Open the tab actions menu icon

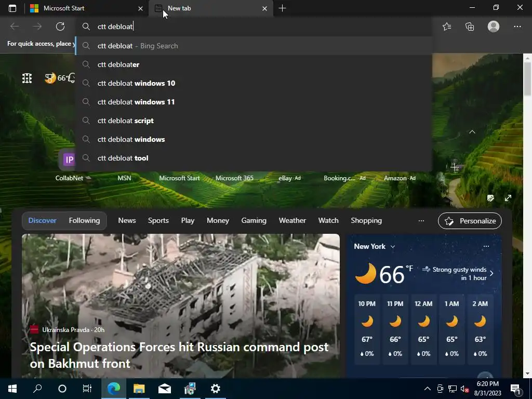click(x=12, y=8)
